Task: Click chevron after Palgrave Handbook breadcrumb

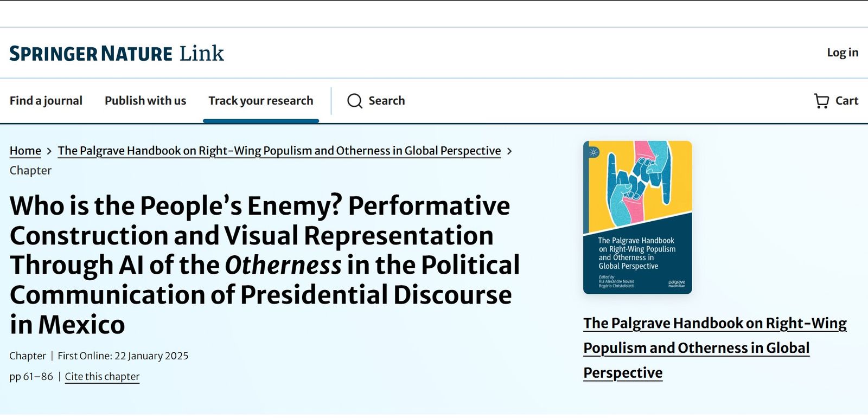Action: click(509, 151)
